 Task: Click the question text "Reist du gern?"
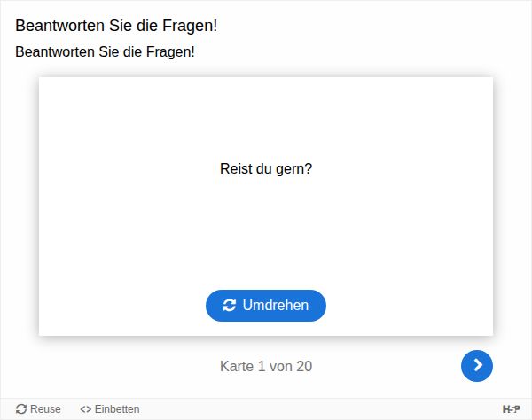tap(266, 168)
